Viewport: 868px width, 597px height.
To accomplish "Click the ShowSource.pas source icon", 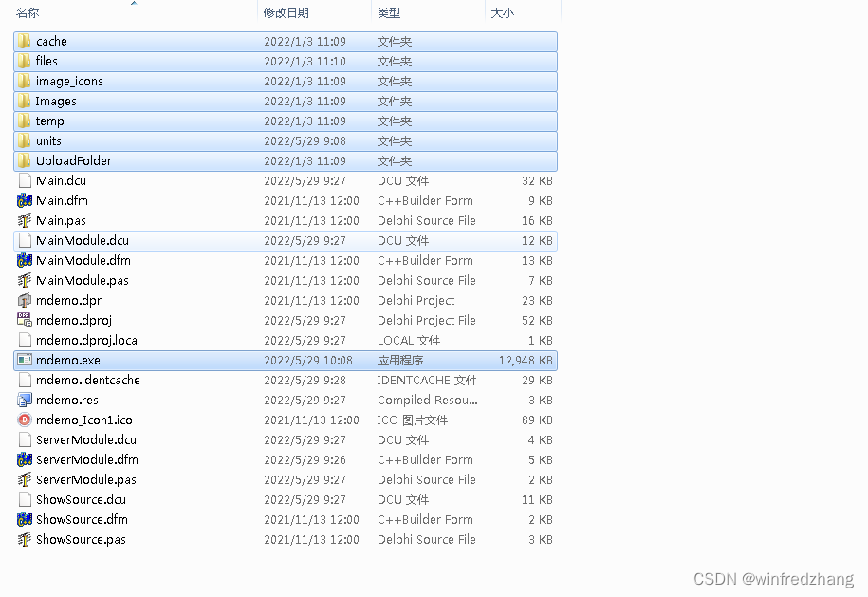I will tap(25, 539).
